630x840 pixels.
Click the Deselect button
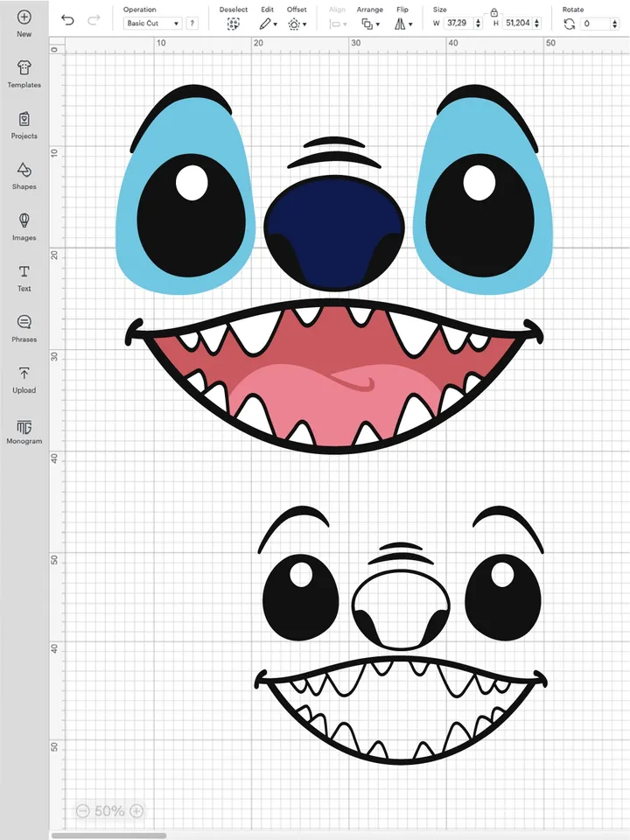233,24
